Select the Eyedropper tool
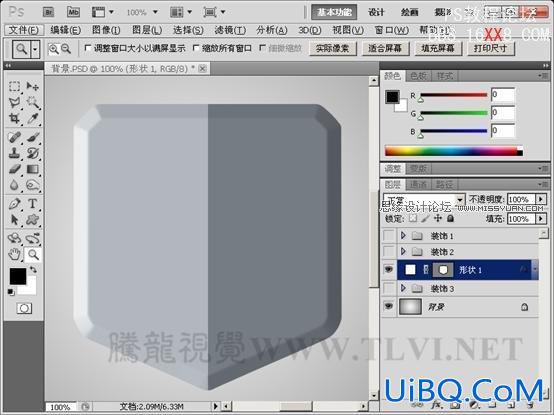Screen dimensions: 554x415 (x=33, y=118)
